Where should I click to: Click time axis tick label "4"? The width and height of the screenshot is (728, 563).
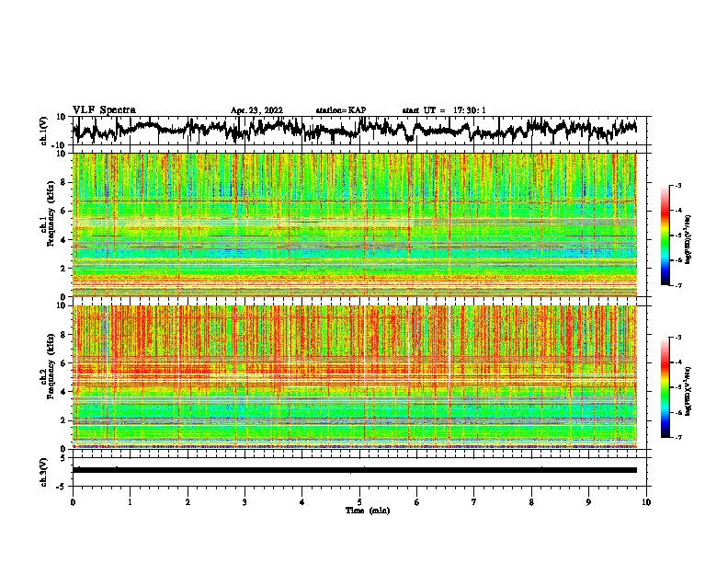point(302,502)
